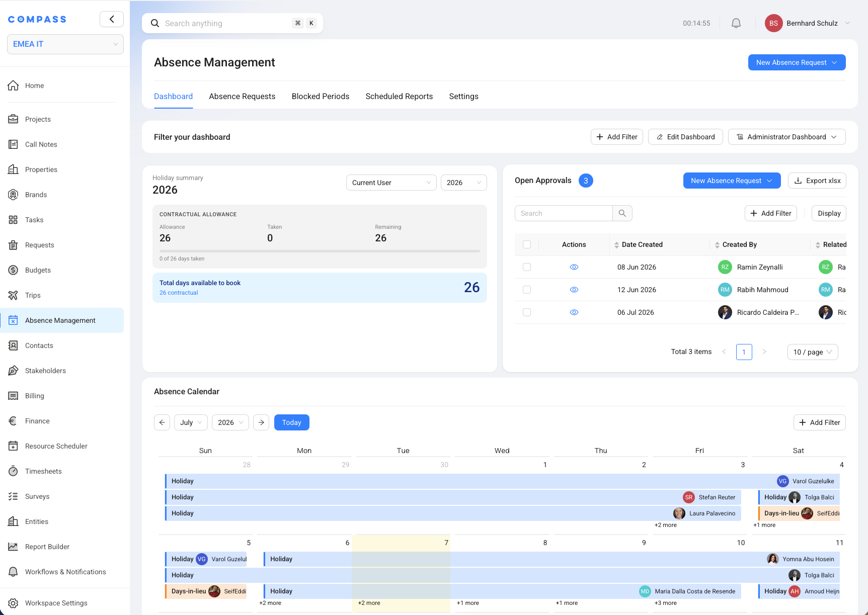Open the EMEA IT workspace dropdown
Viewport: 868px width, 615px height.
(x=65, y=44)
